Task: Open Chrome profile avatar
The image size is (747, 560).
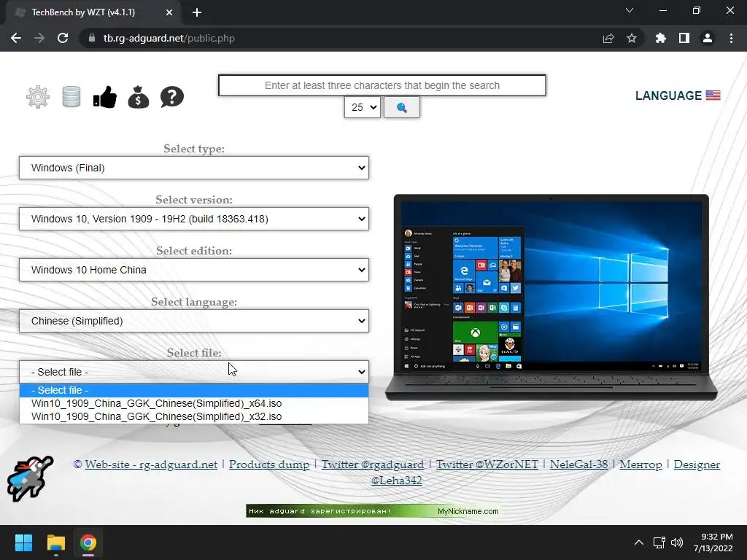Action: [708, 38]
